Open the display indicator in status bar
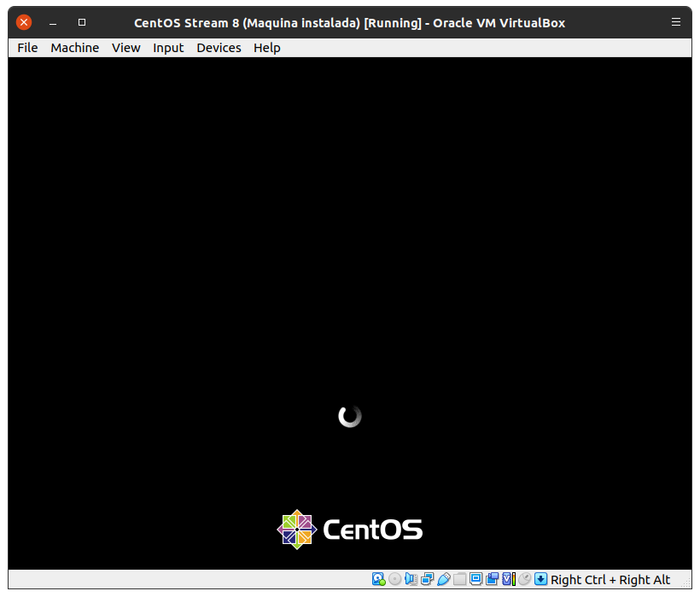Viewport: 700px width, 597px height. 476,579
